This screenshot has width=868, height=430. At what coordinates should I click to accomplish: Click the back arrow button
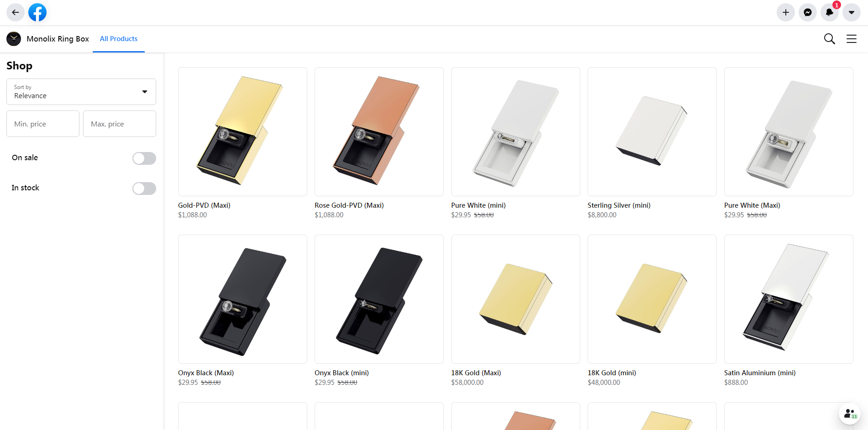pos(15,12)
